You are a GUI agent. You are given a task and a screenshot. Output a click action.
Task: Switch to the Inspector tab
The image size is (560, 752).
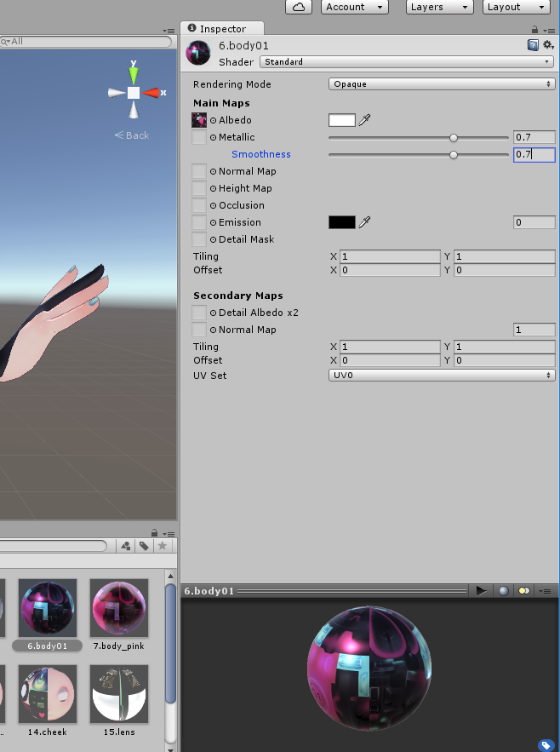222,28
